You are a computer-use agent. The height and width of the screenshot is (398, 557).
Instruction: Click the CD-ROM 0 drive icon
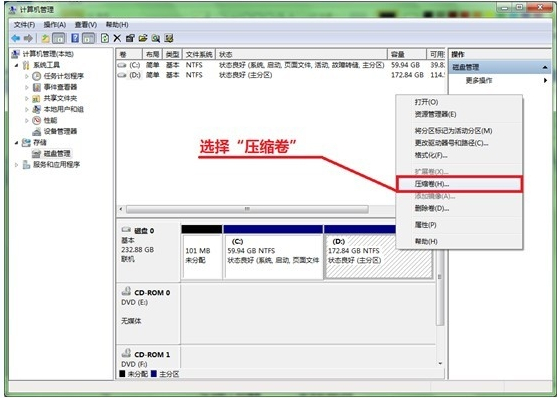(126, 292)
